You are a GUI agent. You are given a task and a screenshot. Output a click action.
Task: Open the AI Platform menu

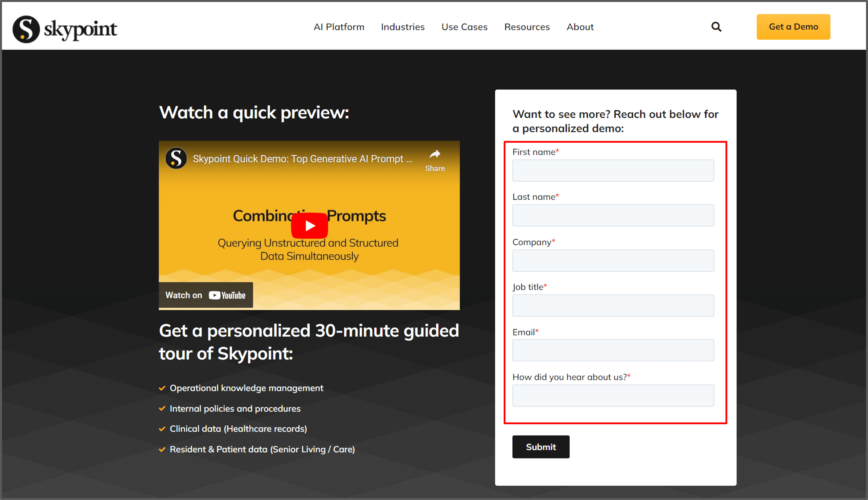tap(339, 27)
